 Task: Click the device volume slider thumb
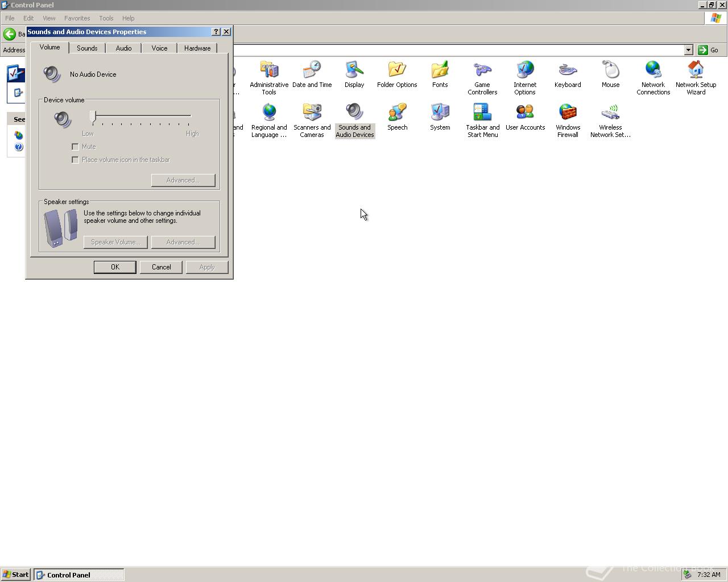click(93, 117)
